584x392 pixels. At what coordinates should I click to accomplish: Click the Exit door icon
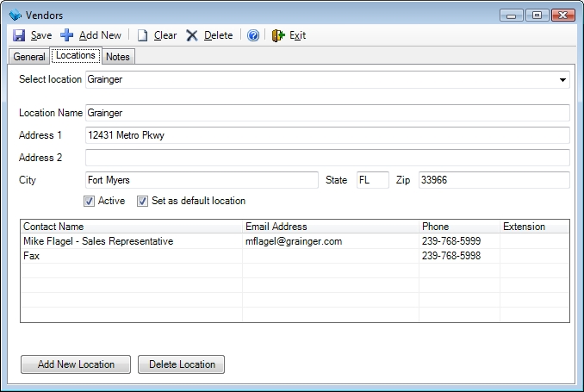[278, 35]
